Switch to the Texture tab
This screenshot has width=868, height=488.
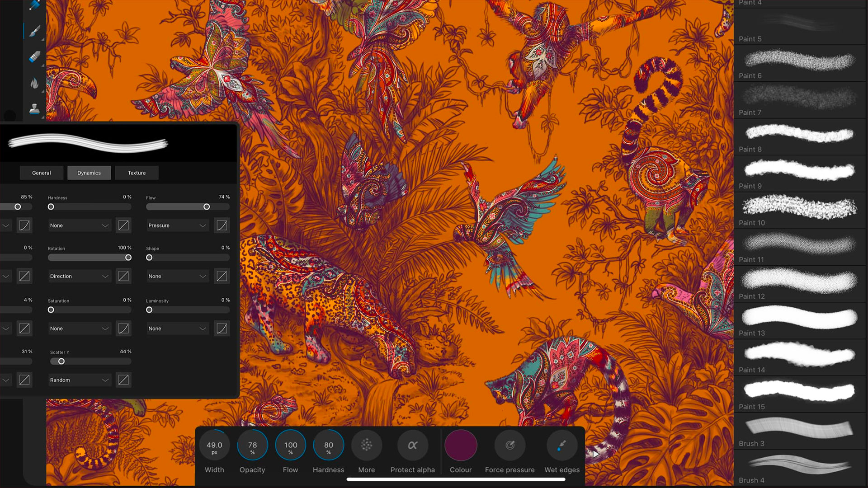tap(137, 173)
